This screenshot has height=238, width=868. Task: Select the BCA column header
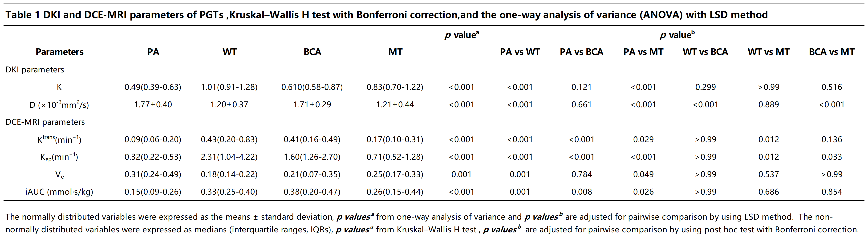[312, 52]
